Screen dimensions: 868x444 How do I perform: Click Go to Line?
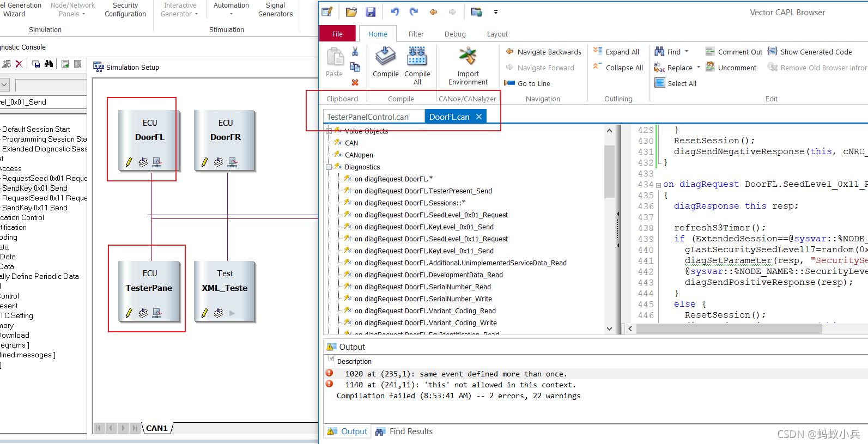point(527,83)
